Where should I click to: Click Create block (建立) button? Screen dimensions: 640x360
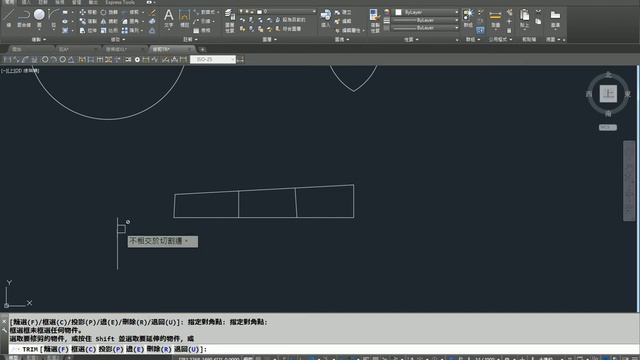pos(343,13)
